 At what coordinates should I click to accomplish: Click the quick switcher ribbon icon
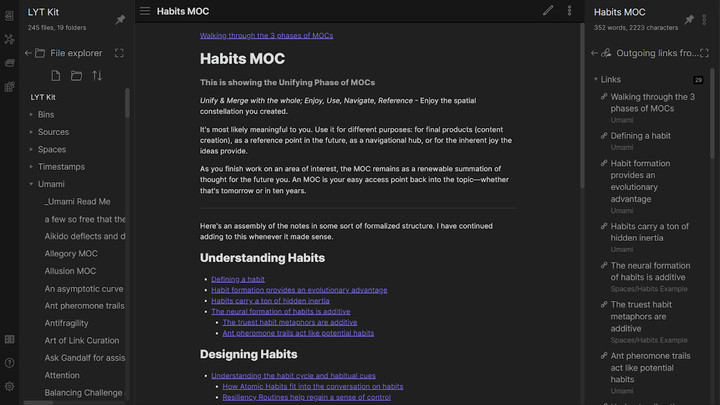click(9, 15)
